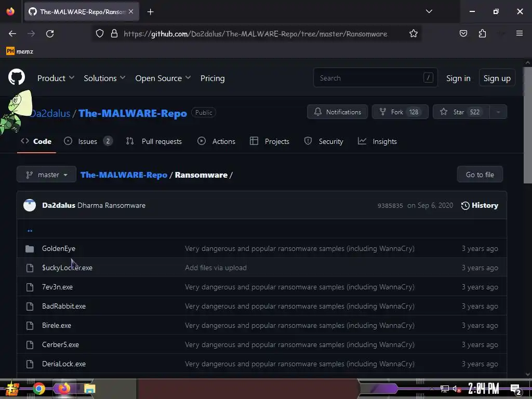Open a new browser tab with plus
Viewport: 532px width, 399px height.
(x=150, y=12)
